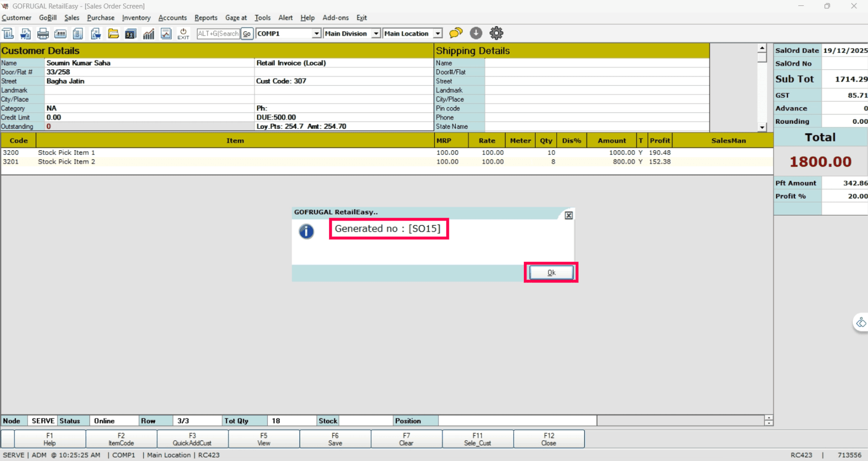Open the GoBill menu
868x461 pixels.
pos(48,18)
